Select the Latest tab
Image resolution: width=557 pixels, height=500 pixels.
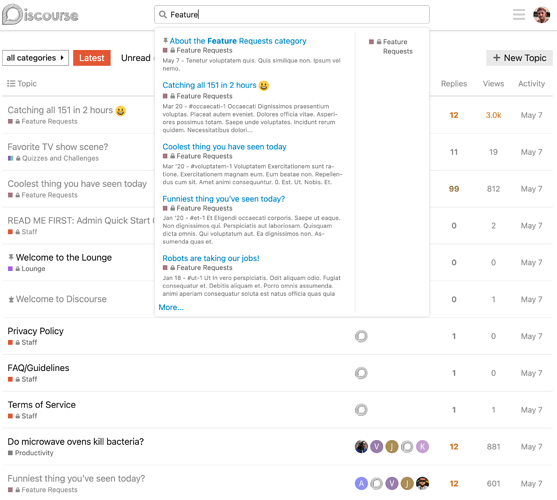92,58
